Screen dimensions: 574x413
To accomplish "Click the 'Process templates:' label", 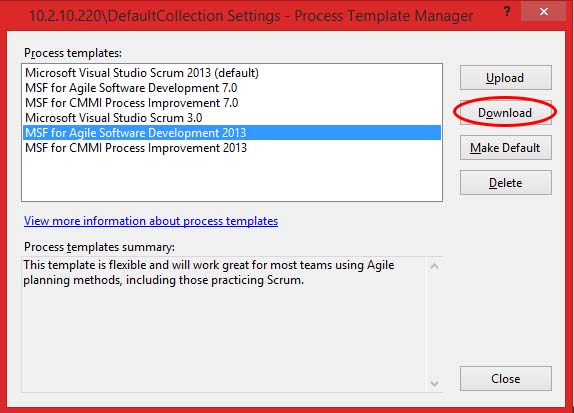I will [x=73, y=53].
